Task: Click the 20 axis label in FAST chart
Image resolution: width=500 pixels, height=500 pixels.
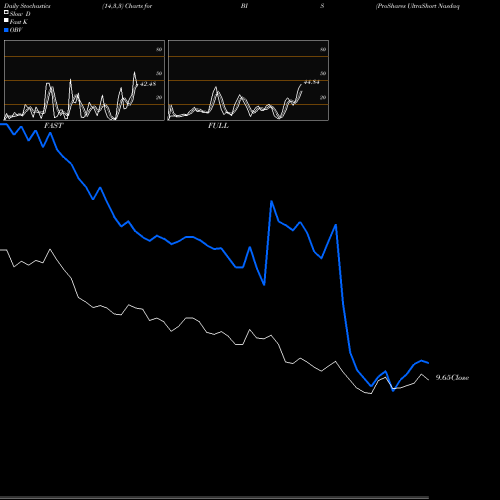Action: (159, 97)
